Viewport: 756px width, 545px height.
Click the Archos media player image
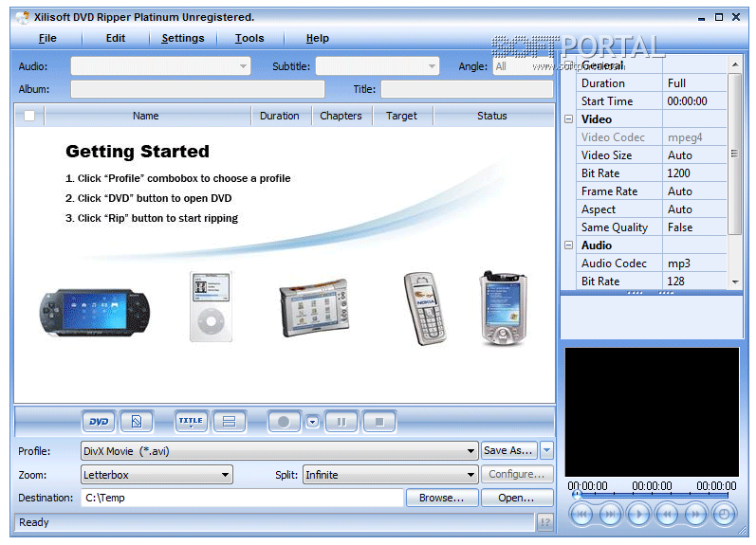[314, 307]
